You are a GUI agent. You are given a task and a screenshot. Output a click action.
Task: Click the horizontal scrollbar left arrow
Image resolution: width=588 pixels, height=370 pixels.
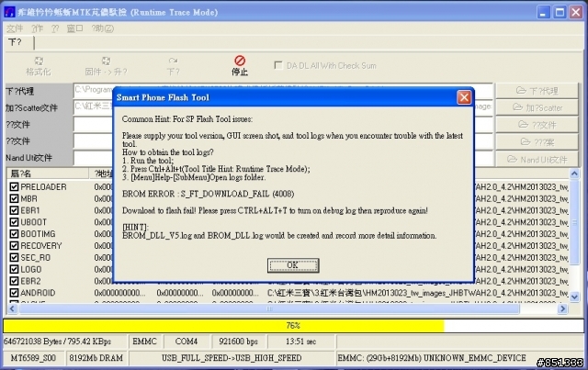12,308
